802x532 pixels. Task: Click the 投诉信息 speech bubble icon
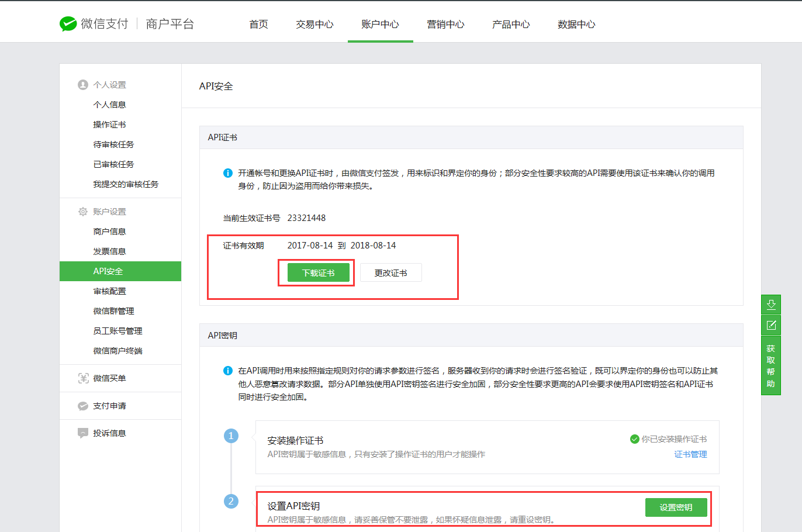pos(83,433)
